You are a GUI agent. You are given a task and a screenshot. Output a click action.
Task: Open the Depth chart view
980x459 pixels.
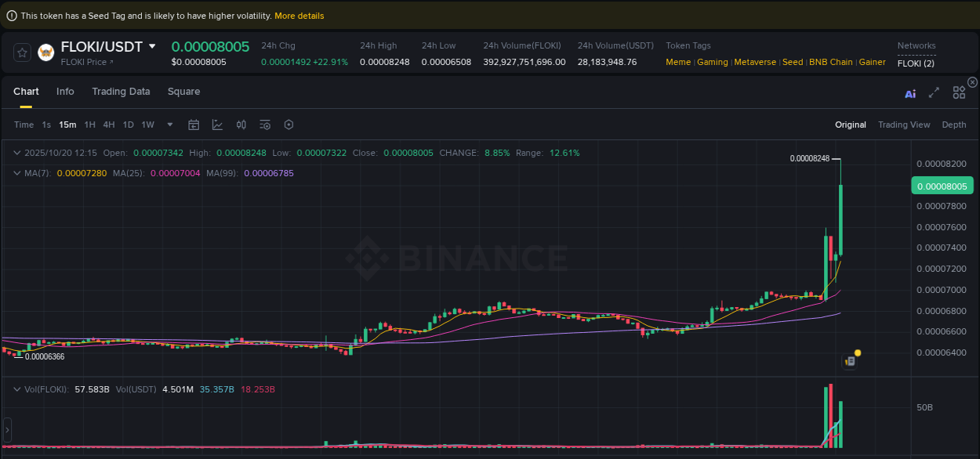point(953,125)
